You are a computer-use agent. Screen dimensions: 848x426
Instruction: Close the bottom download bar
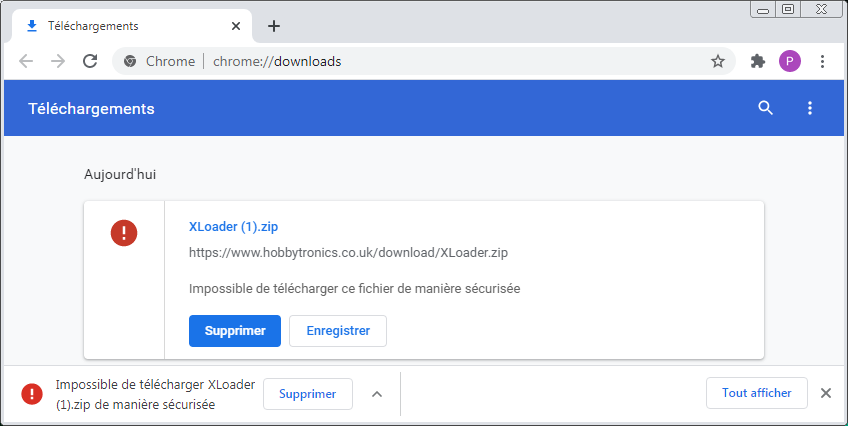pyautogui.click(x=826, y=393)
